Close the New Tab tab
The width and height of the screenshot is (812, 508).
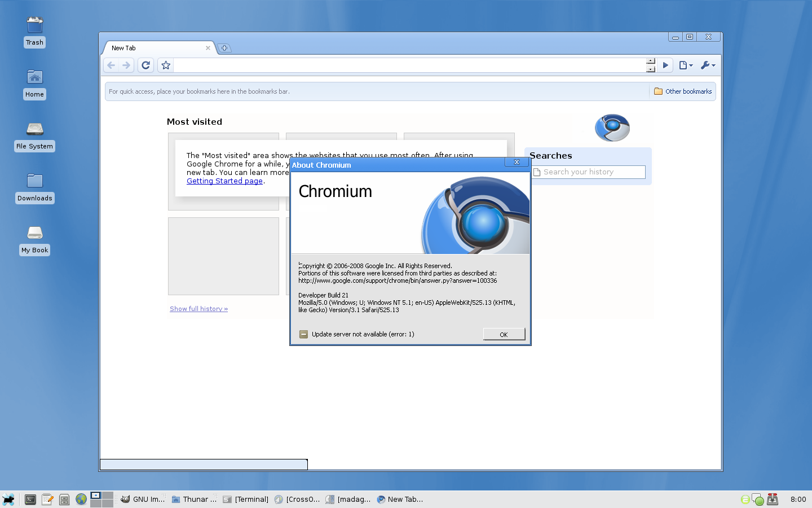coord(208,48)
